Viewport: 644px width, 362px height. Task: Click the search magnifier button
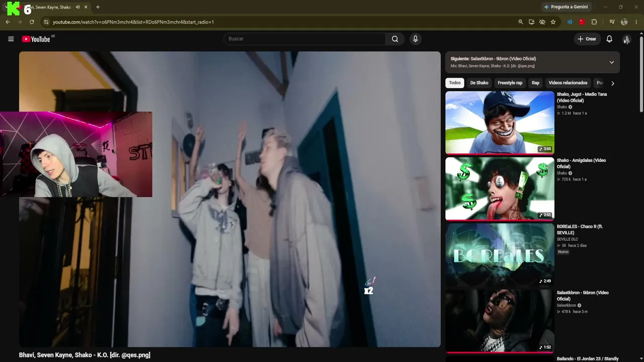pos(395,39)
